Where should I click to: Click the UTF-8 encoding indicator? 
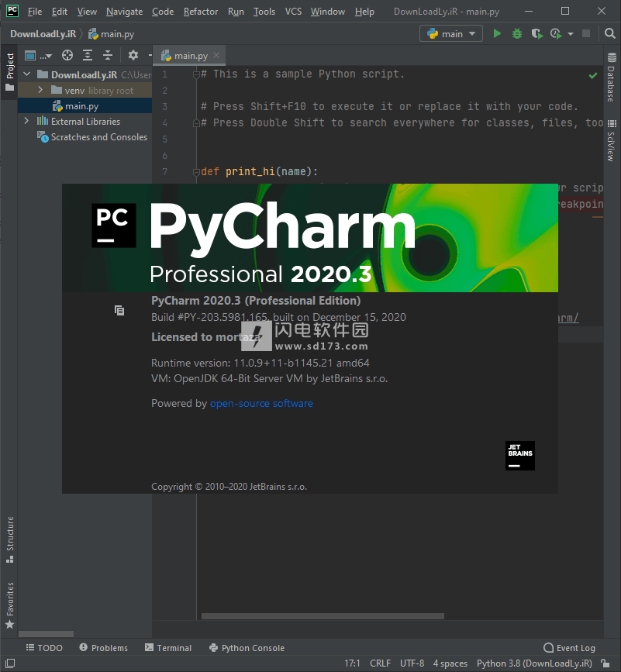point(412,663)
